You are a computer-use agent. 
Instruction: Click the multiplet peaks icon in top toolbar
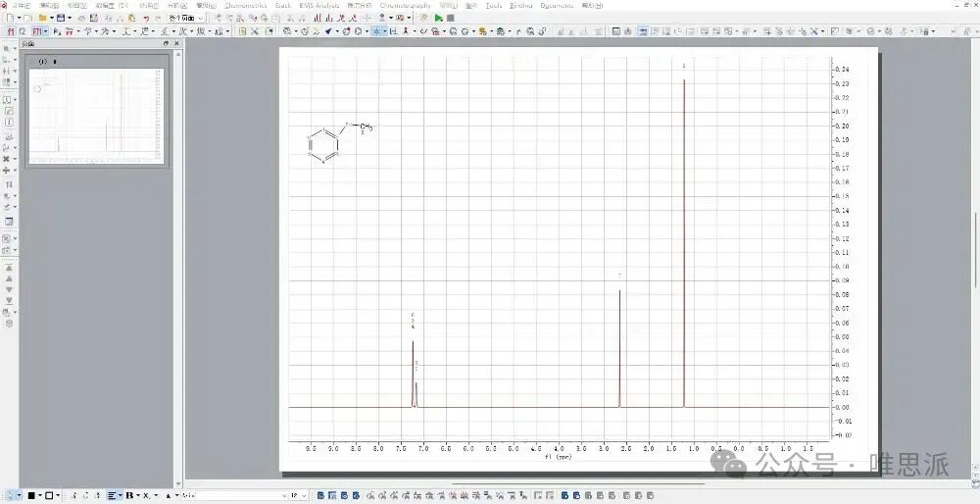[x=318, y=18]
